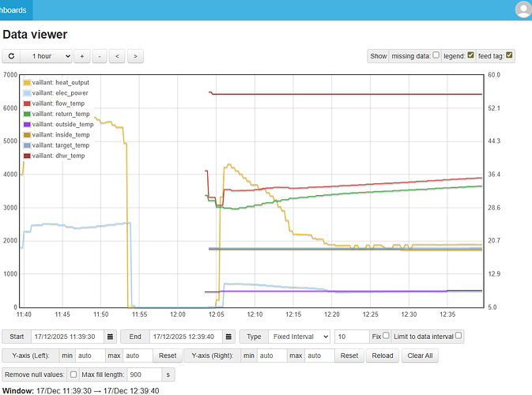
Task: Open the Start date calendar picker
Action: pyautogui.click(x=111, y=336)
